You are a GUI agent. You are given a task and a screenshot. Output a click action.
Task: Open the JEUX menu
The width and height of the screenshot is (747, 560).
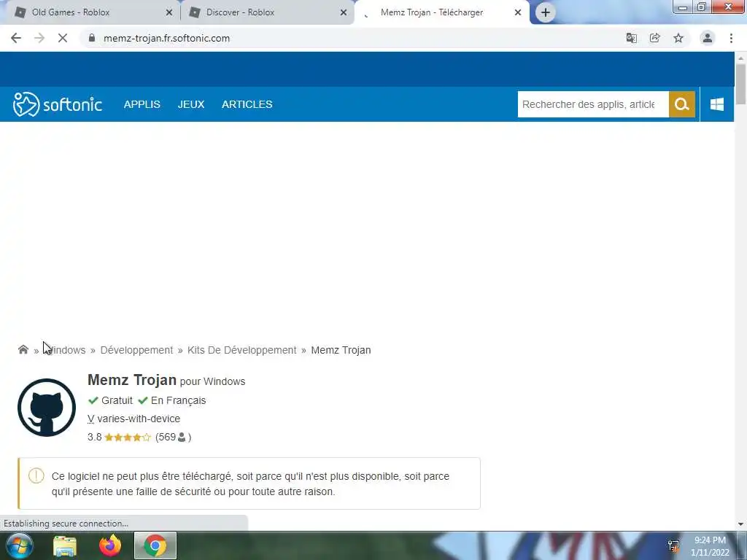(191, 104)
